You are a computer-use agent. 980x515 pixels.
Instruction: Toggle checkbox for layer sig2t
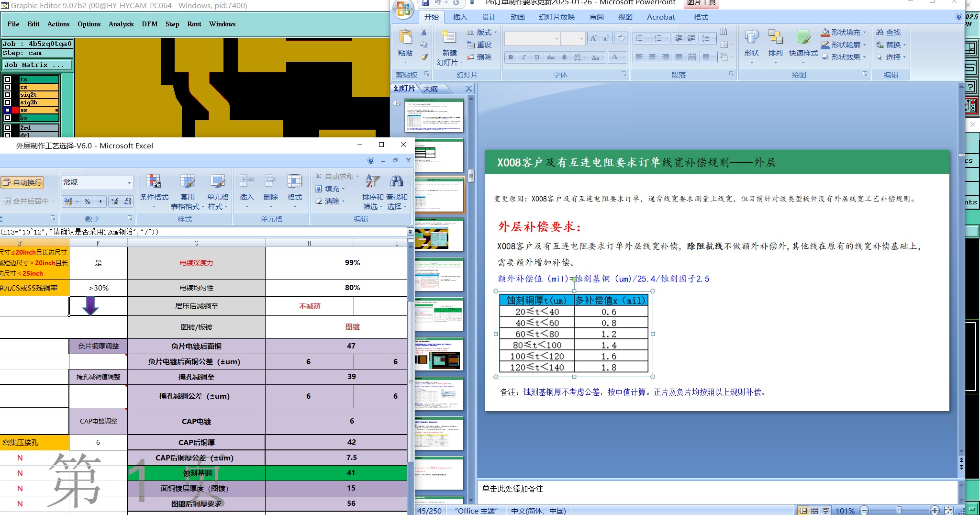(8, 95)
